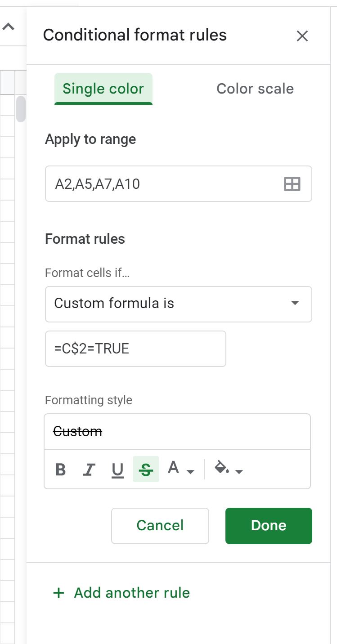337x644 pixels.
Task: Click the Done button
Action: point(269,526)
